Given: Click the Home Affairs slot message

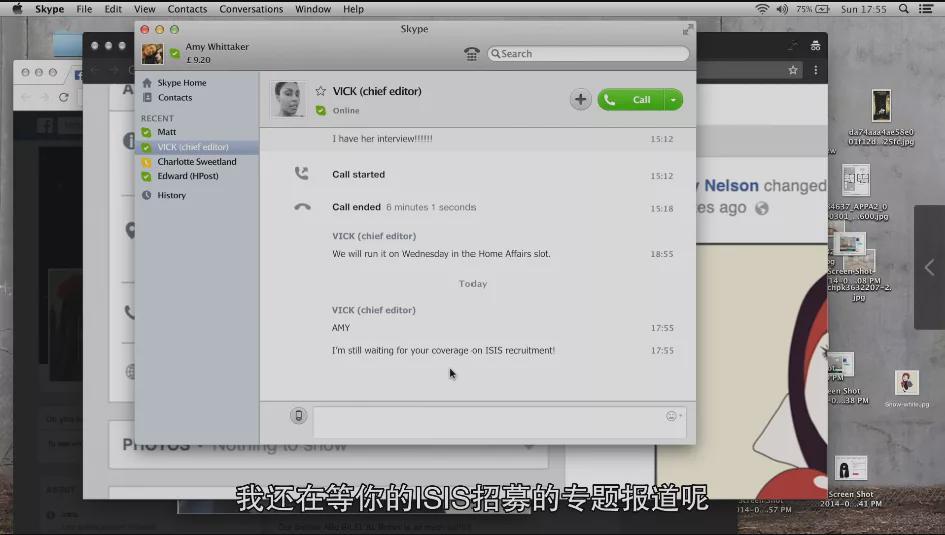Looking at the screenshot, I should tap(441, 254).
